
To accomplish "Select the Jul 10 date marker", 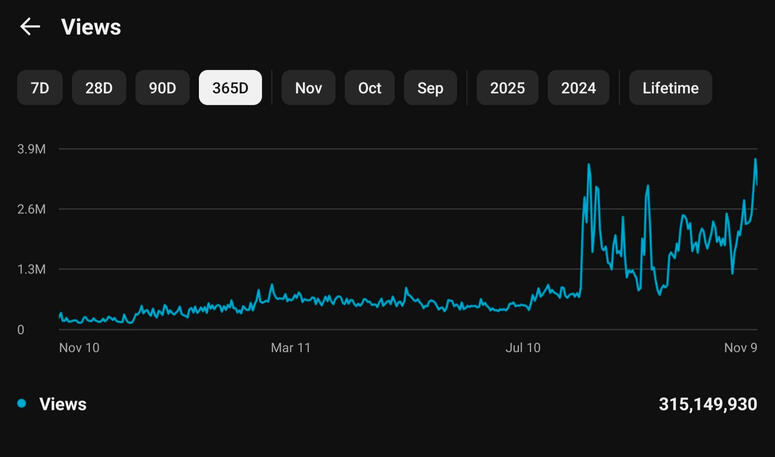I will (523, 348).
